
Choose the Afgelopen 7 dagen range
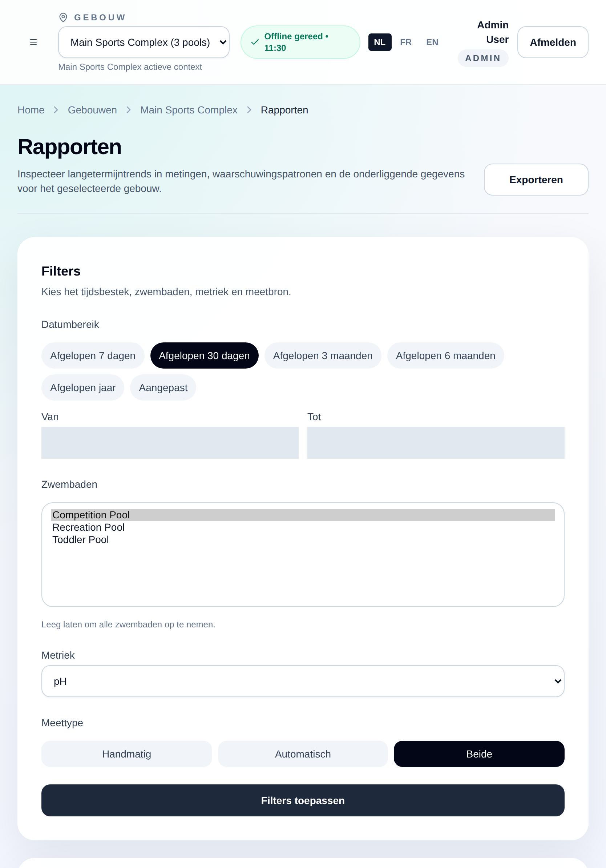coord(93,355)
